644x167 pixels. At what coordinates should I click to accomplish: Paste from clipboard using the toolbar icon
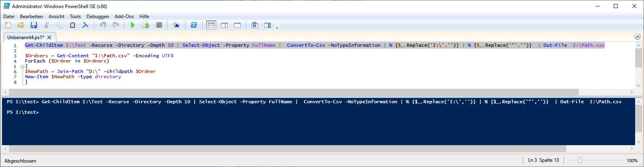click(x=73, y=25)
